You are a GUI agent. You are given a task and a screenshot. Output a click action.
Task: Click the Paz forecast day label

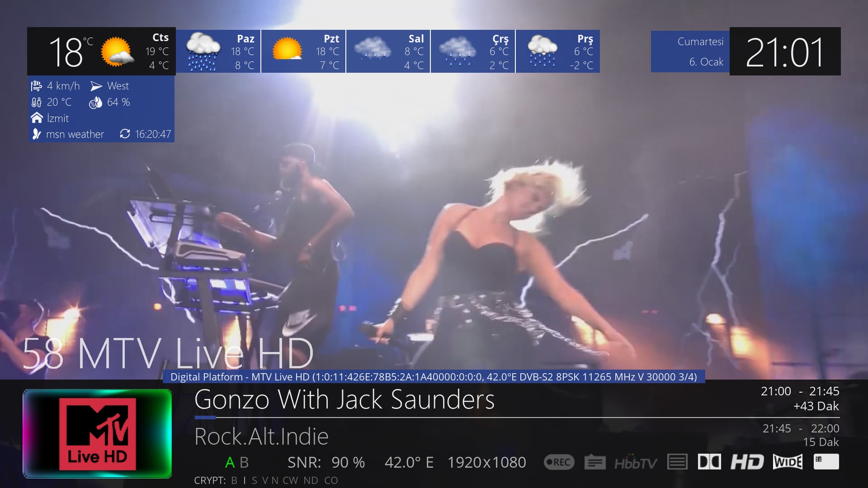245,39
